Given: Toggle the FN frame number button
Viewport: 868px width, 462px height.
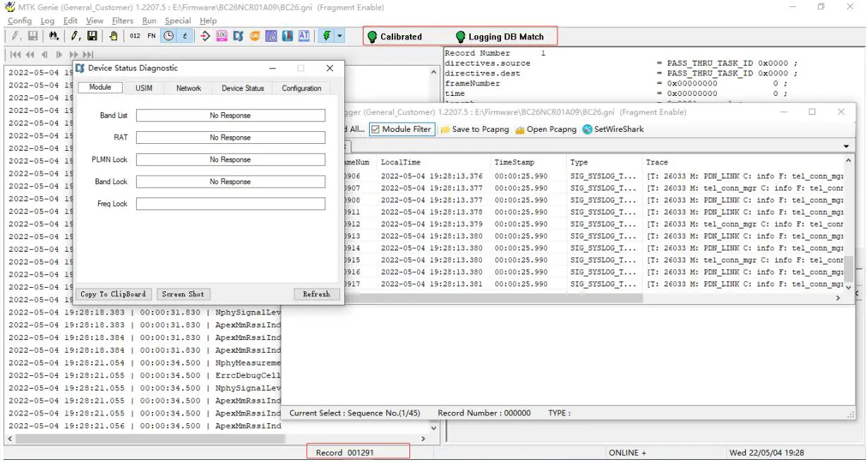Looking at the screenshot, I should tap(152, 36).
